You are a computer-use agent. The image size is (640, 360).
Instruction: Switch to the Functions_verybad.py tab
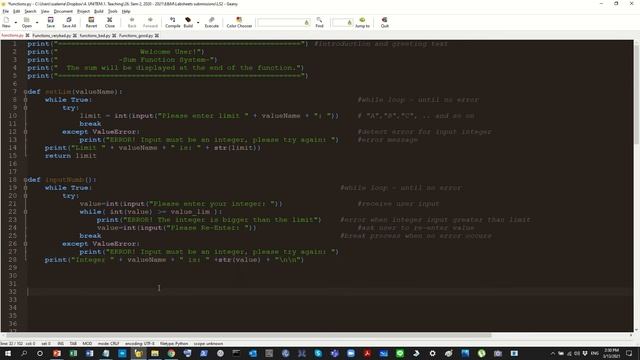(51, 36)
